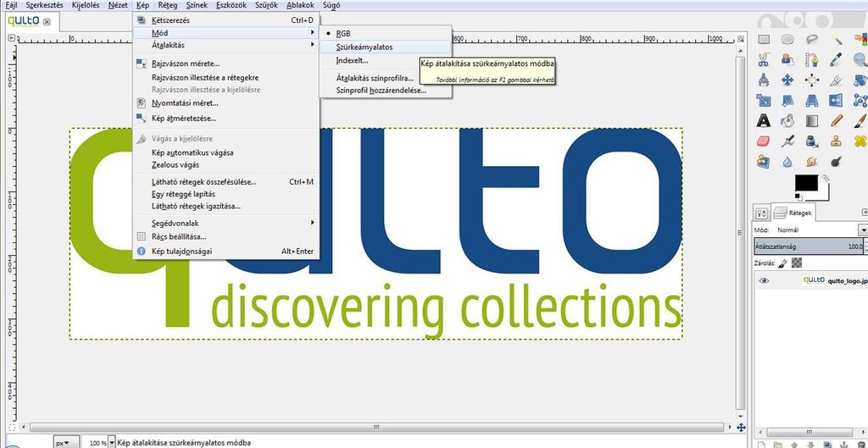Select the Smudge tool
Screen dimensions: 868x448
(x=812, y=161)
